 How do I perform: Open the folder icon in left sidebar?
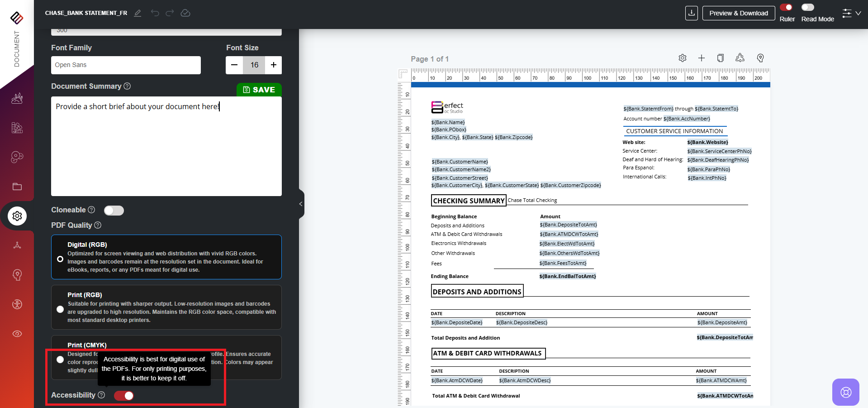click(x=17, y=187)
